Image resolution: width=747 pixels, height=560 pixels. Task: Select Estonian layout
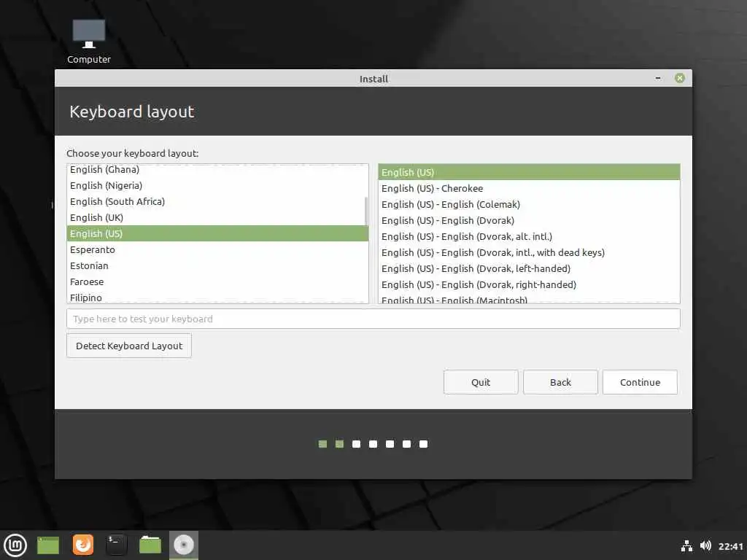[217, 265]
